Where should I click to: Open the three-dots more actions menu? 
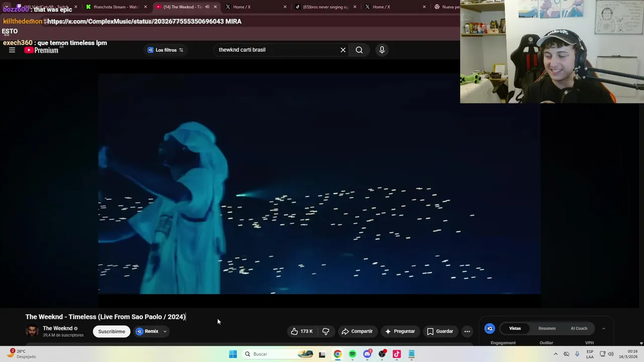pos(467,331)
